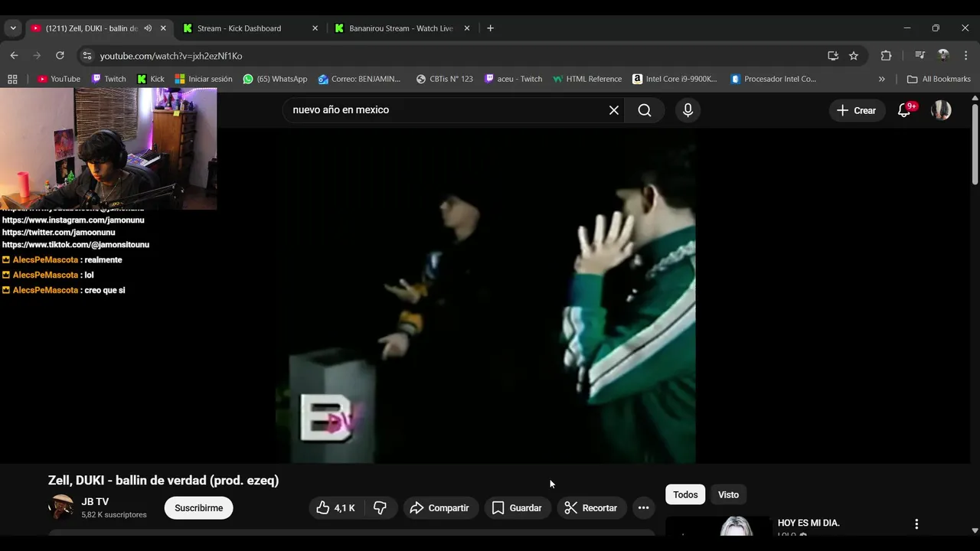Open All Bookmarks folder
The image size is (980, 551).
point(939,79)
